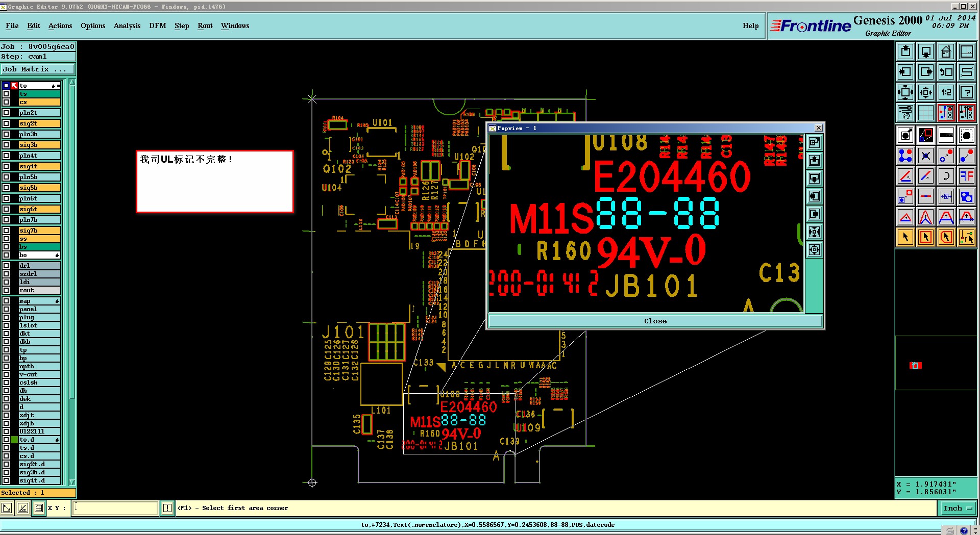Open the Options menu

(93, 26)
